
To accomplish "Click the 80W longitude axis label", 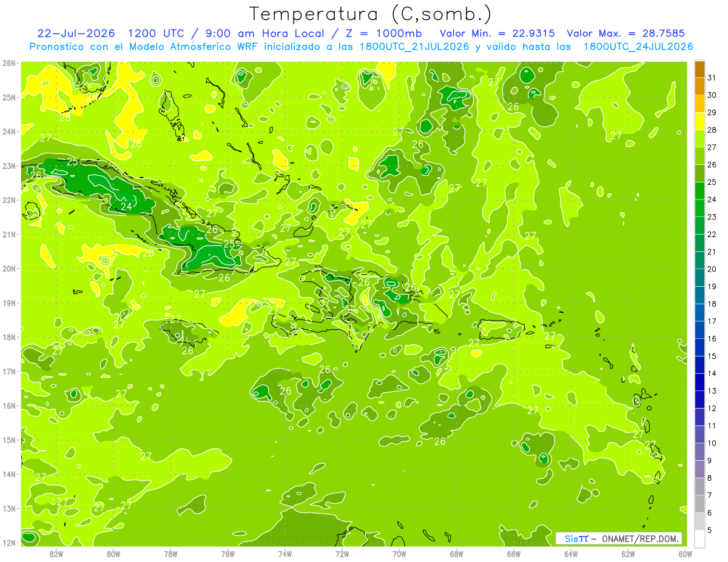I will pyautogui.click(x=113, y=554).
